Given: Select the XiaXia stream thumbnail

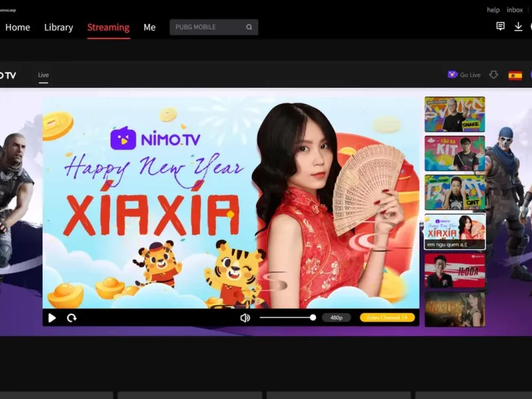Looking at the screenshot, I should 455,231.
